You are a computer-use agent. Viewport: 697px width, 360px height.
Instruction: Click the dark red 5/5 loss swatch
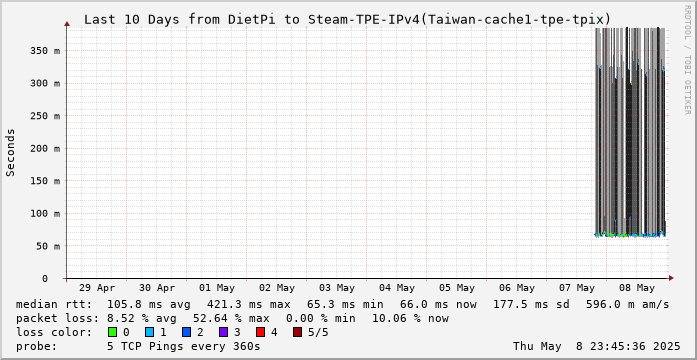298,332
